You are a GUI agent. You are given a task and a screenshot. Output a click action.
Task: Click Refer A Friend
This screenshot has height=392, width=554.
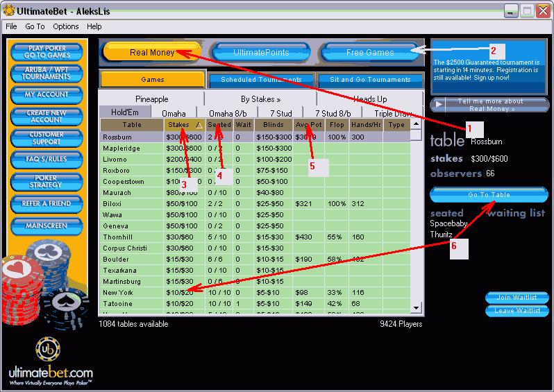[47, 204]
